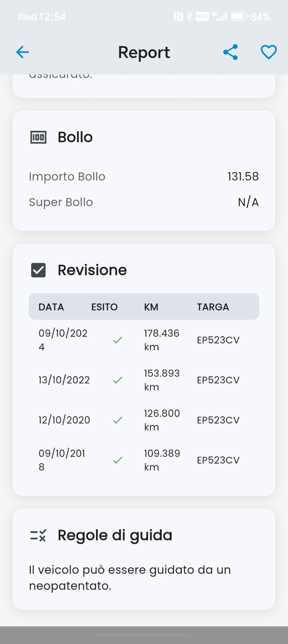
Task: Tap the Regole di guida icon
Action: pyautogui.click(x=38, y=535)
